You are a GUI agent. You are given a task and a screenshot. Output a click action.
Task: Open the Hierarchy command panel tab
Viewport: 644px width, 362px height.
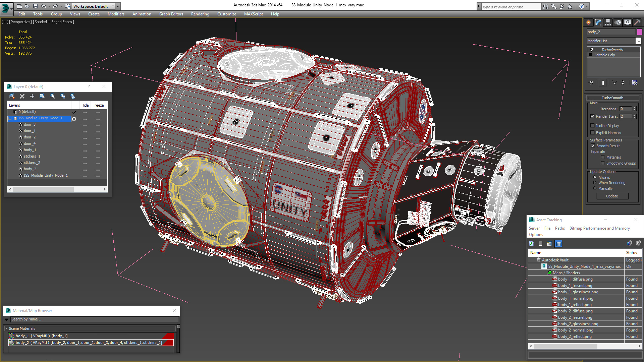pyautogui.click(x=608, y=22)
